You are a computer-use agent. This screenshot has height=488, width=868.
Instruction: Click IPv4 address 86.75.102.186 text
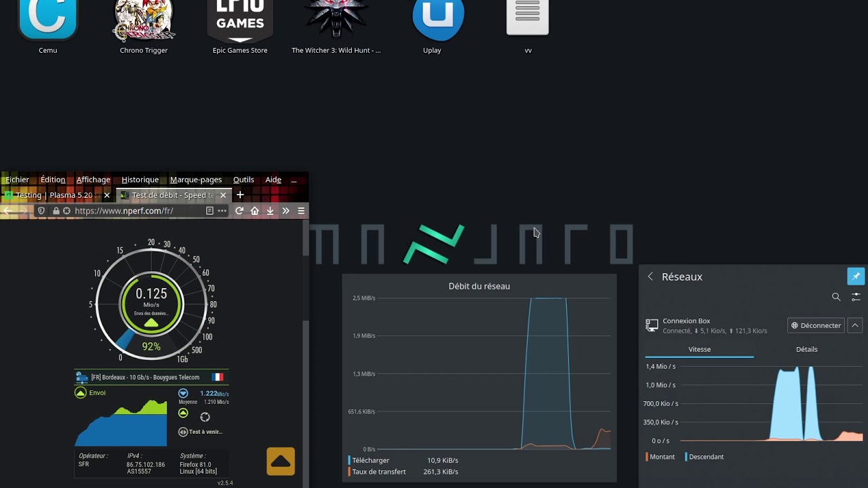[146, 464]
